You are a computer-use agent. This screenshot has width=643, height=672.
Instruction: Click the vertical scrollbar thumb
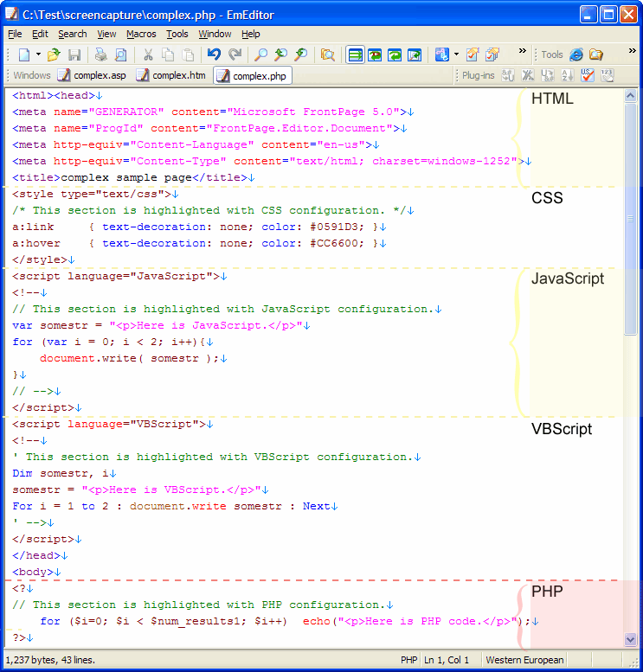630,219
